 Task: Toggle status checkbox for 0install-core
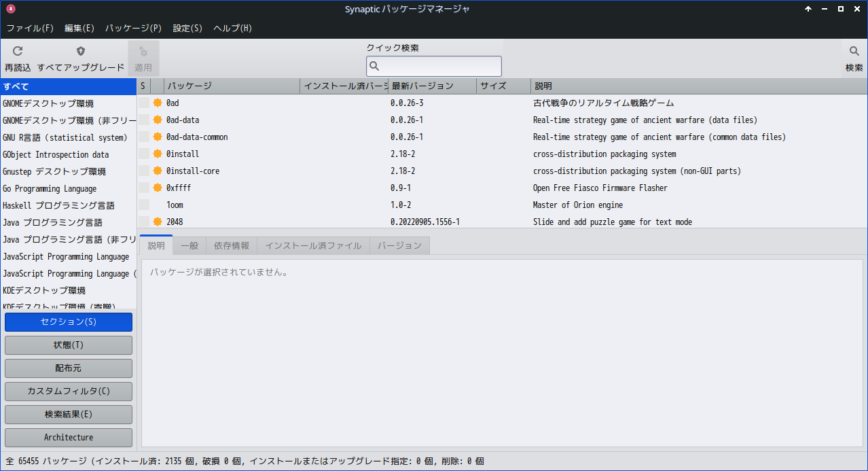pyautogui.click(x=144, y=171)
